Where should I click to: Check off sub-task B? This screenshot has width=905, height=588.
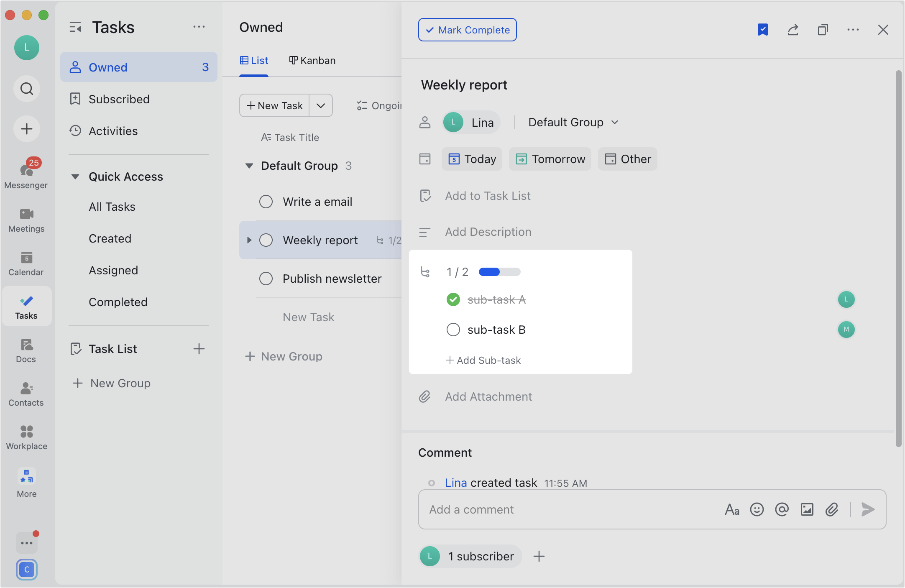[453, 330]
